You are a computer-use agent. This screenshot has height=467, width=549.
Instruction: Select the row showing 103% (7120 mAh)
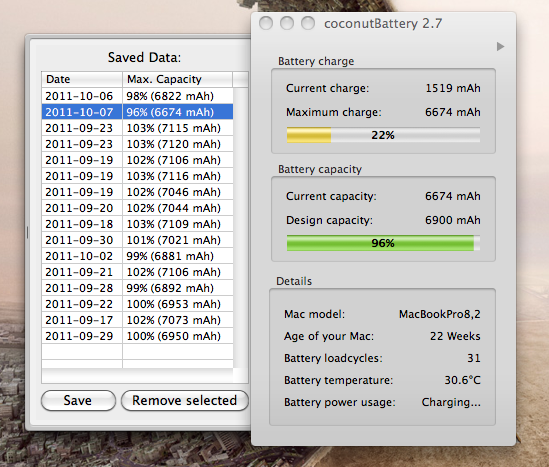[x=137, y=144]
